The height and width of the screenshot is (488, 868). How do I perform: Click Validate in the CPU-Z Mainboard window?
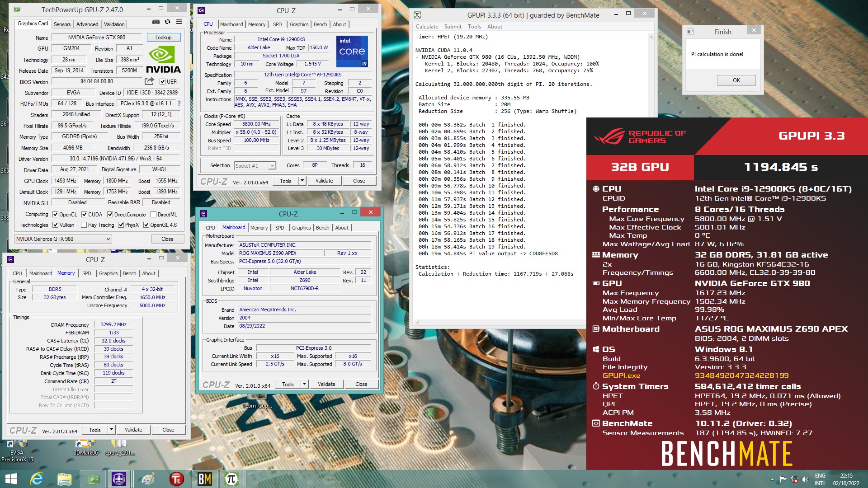click(326, 384)
